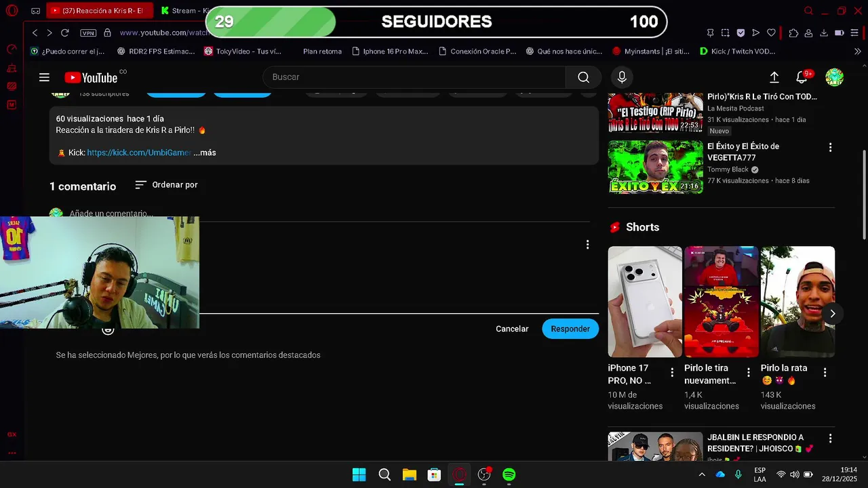Image resolution: width=868 pixels, height=488 pixels.
Task: Open the extensions cube icon
Action: tap(793, 33)
